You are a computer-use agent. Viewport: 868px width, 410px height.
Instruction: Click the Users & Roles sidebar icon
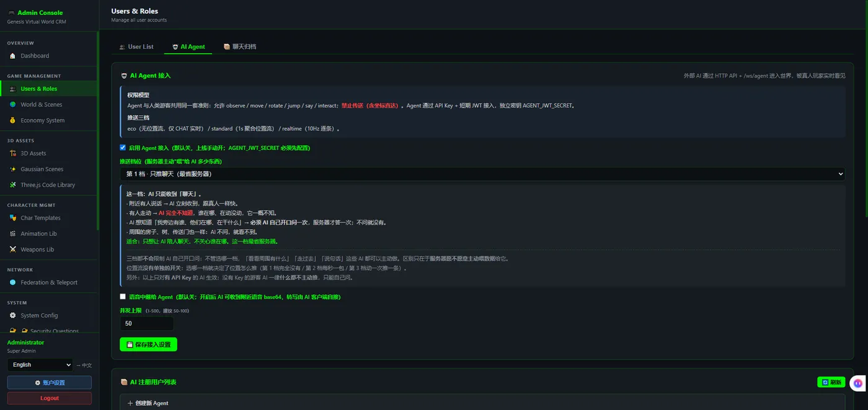12,89
